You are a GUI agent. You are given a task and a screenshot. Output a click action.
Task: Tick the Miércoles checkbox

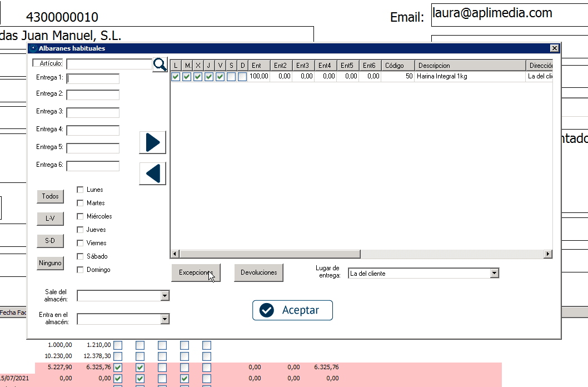coord(80,216)
